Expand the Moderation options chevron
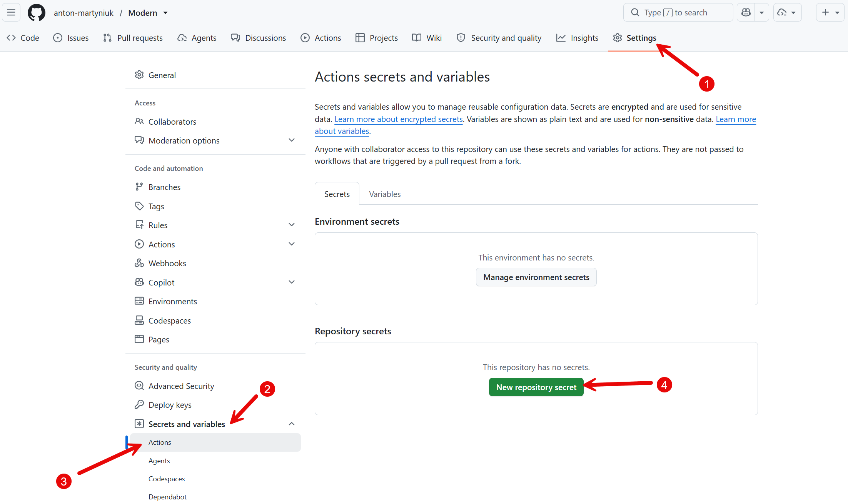 [x=292, y=140]
